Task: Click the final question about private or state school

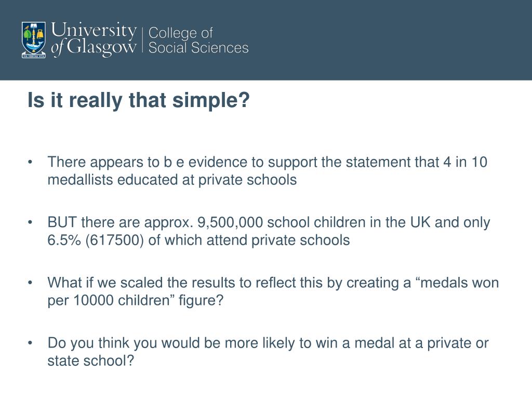Action: [x=268, y=352]
